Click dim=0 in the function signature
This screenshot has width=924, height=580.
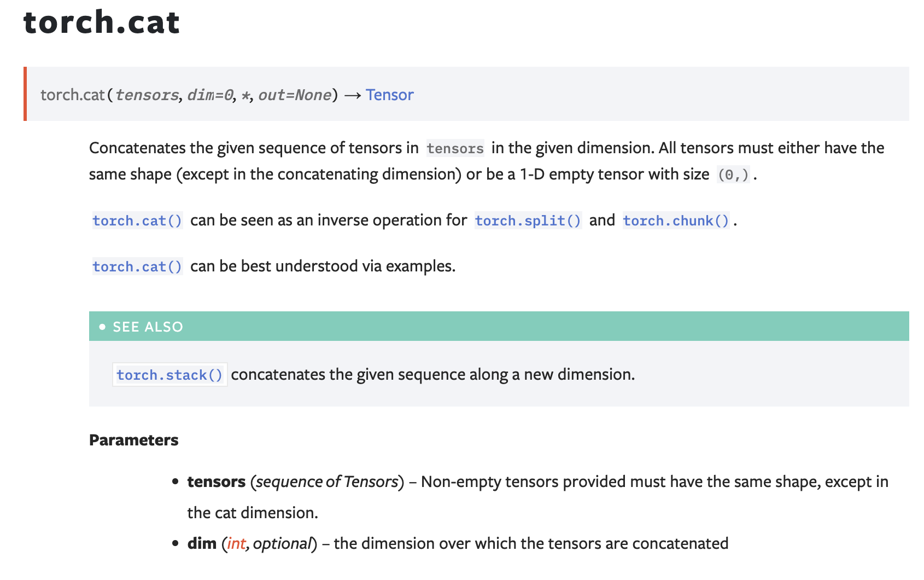[210, 95]
